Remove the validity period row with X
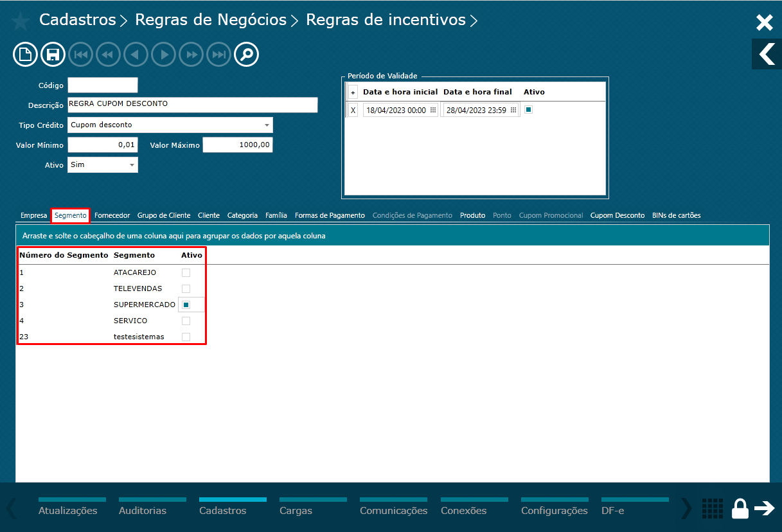The width and height of the screenshot is (782, 532). pyautogui.click(x=353, y=110)
